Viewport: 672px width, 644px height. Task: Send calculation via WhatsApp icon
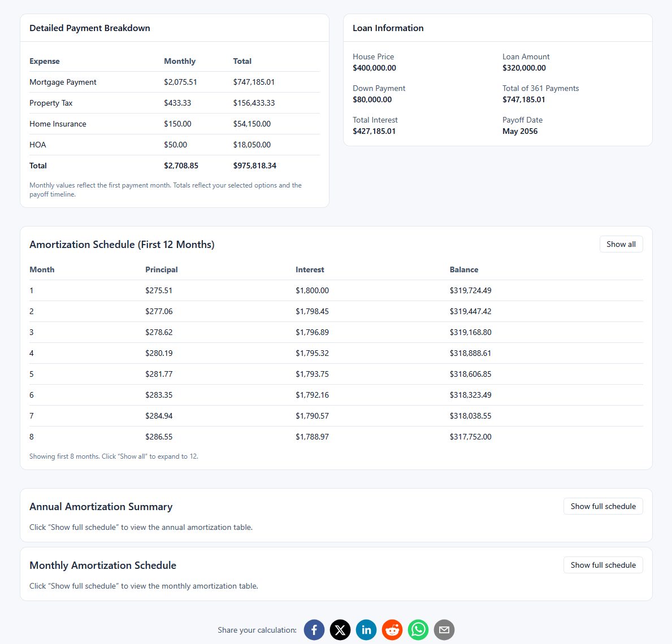click(x=418, y=630)
